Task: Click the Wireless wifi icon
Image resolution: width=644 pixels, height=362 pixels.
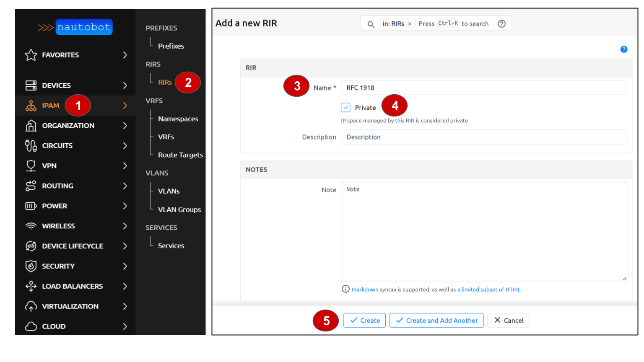Action: tap(31, 226)
